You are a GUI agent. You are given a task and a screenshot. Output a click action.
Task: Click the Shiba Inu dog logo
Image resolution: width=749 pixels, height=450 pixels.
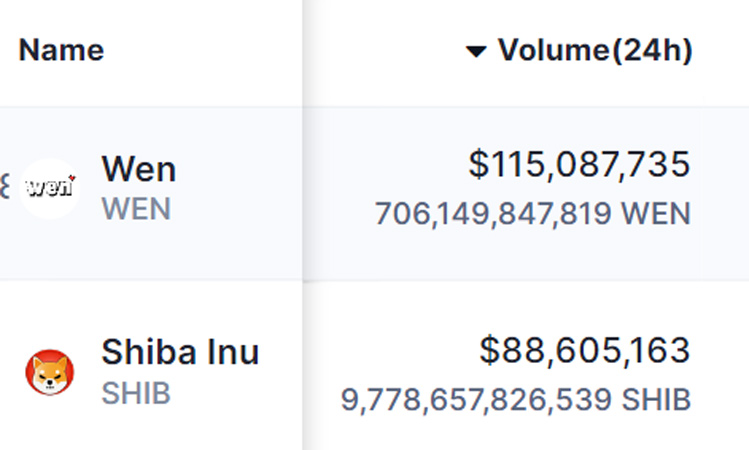tap(50, 372)
